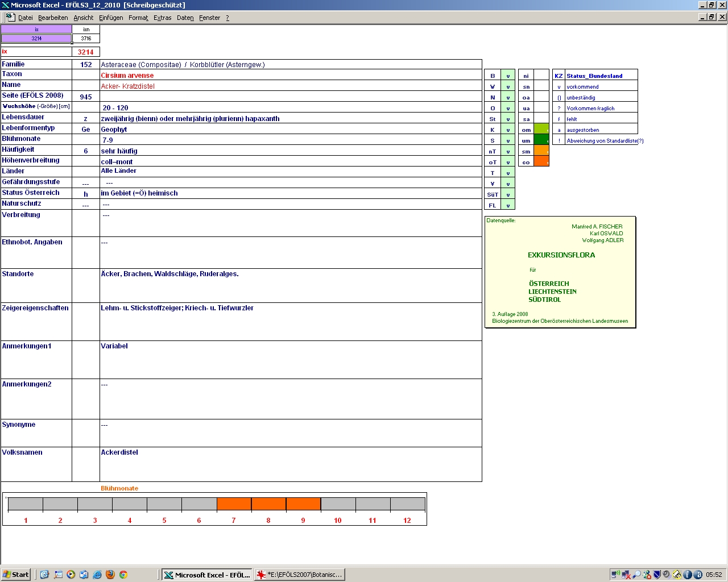Select the growth height value '20 - 120'

[291, 107]
